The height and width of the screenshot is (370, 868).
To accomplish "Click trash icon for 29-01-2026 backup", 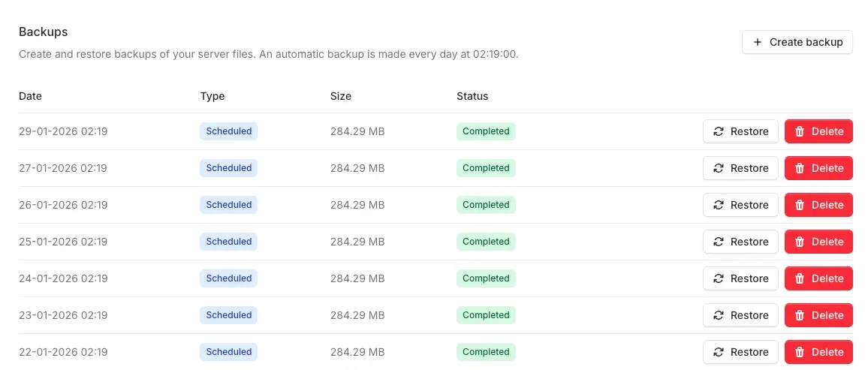I will click(800, 131).
